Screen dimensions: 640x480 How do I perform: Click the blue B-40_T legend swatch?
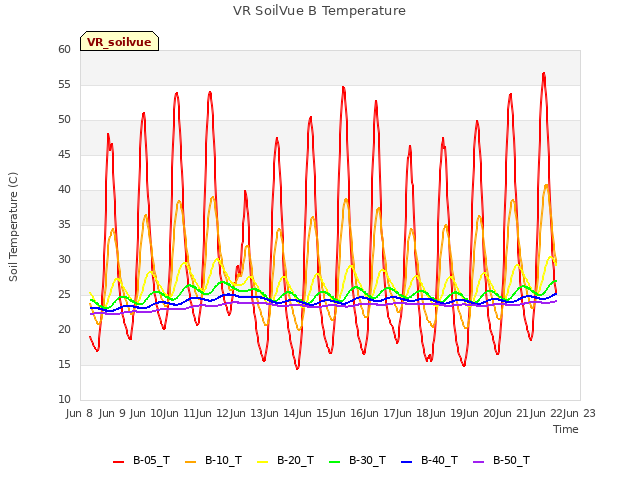tap(407, 462)
